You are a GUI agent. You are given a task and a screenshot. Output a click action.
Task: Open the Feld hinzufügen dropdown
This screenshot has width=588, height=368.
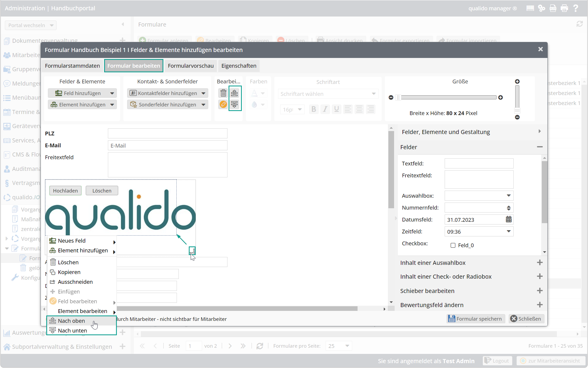[x=82, y=93]
